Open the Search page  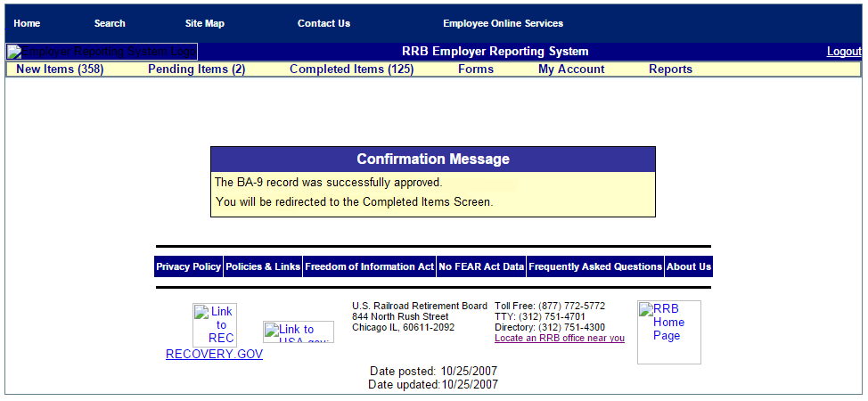click(110, 23)
